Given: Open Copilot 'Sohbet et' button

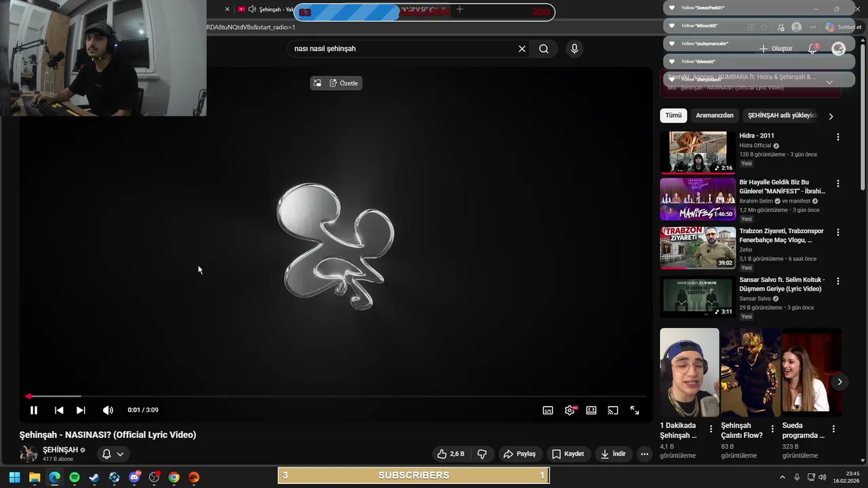Looking at the screenshot, I should coord(844,27).
